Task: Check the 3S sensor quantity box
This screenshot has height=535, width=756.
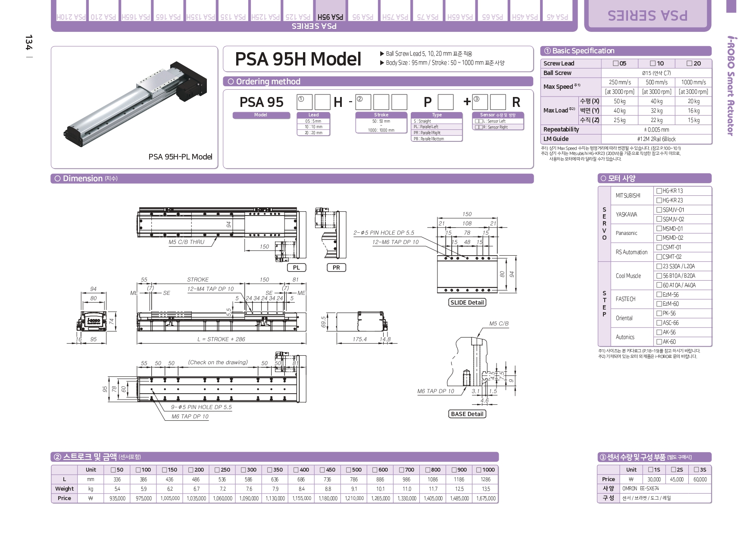Action: [697, 470]
